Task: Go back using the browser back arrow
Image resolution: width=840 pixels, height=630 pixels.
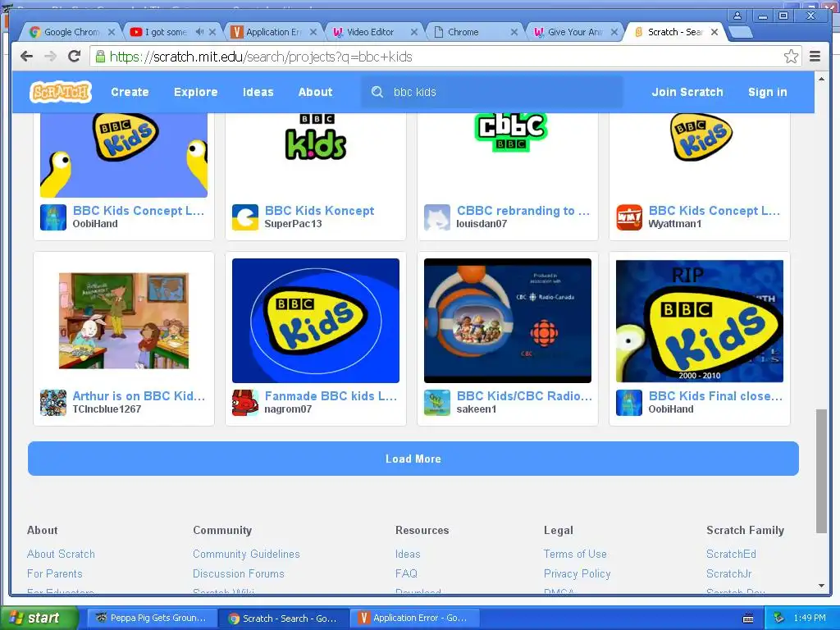Action: [27, 57]
